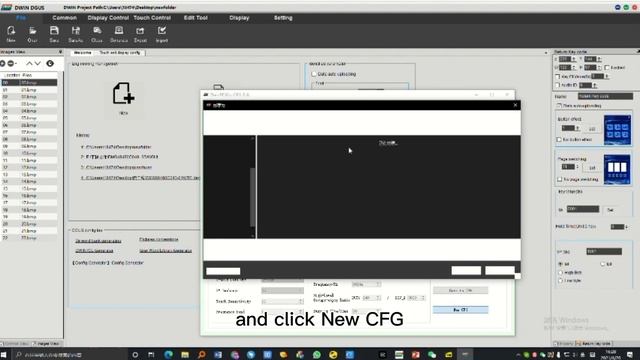Open the Common menu
Image resolution: width=640 pixels, height=360 pixels.
tap(64, 18)
